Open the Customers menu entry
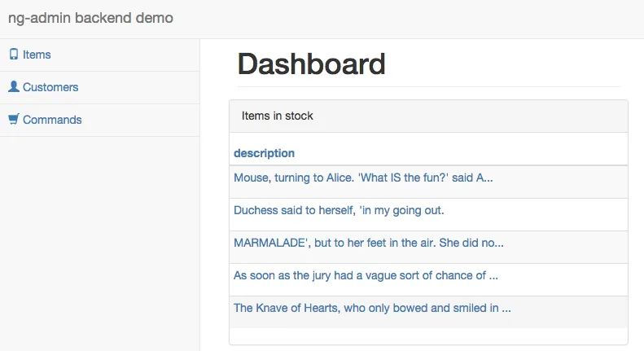The image size is (644, 351). pos(50,87)
